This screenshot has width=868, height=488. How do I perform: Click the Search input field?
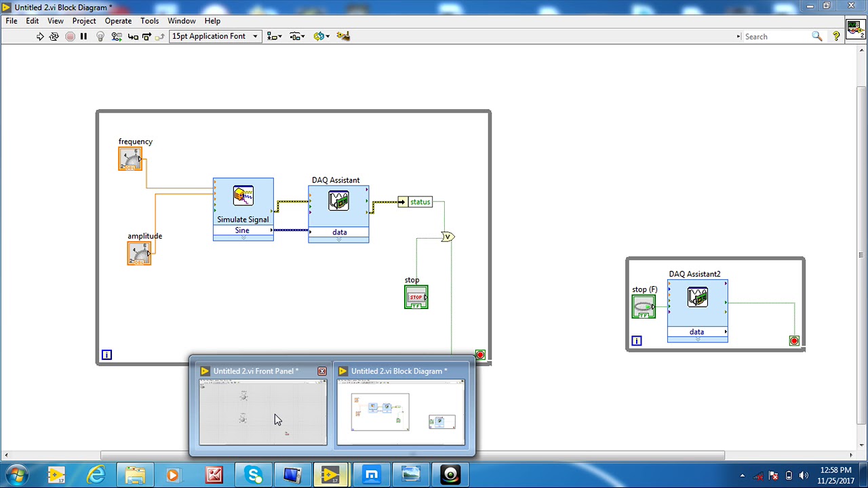tap(776, 37)
